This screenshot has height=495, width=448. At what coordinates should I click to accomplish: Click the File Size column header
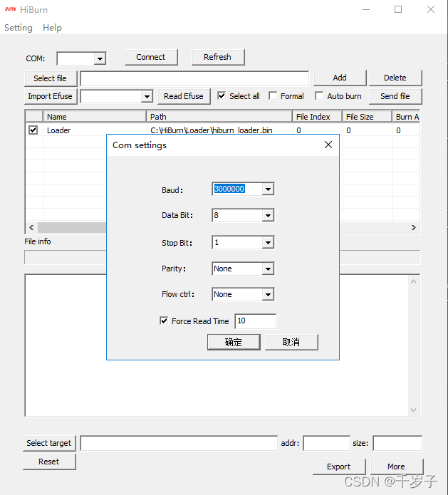click(368, 117)
